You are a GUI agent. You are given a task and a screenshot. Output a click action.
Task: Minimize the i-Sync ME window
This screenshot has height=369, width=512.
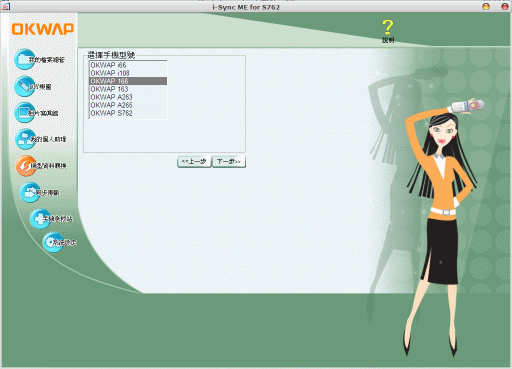click(486, 6)
